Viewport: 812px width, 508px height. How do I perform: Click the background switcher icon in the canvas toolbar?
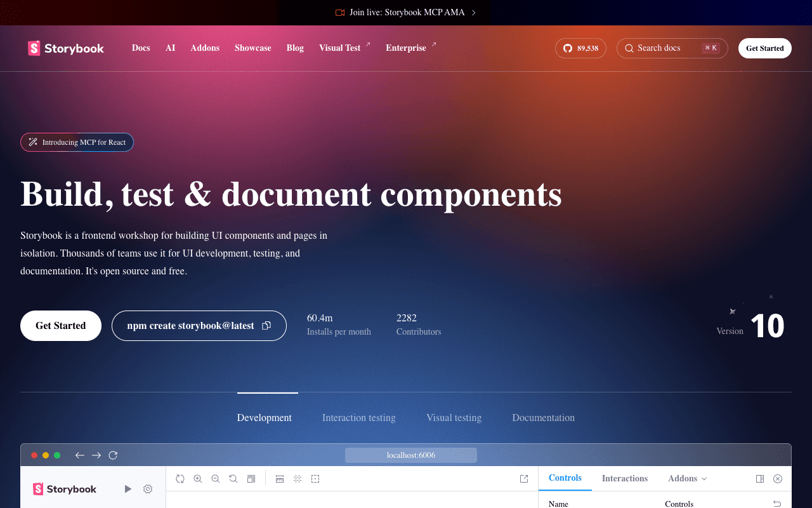(x=251, y=479)
